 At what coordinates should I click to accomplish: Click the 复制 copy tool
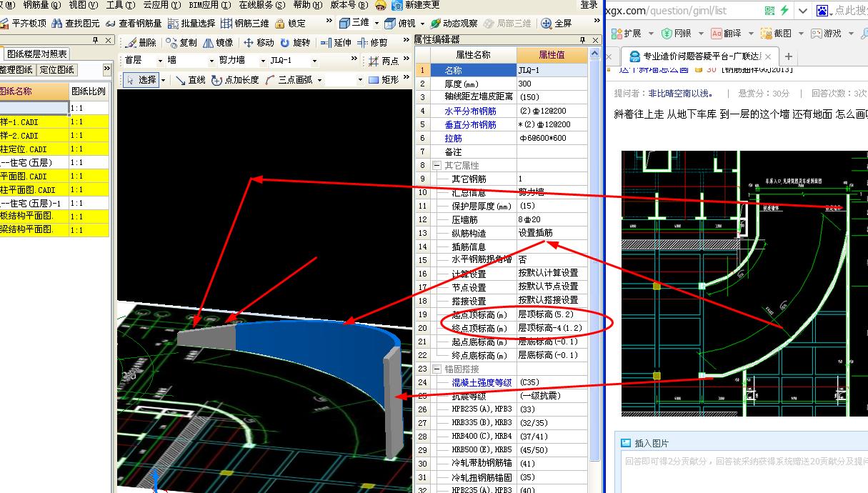tap(182, 43)
